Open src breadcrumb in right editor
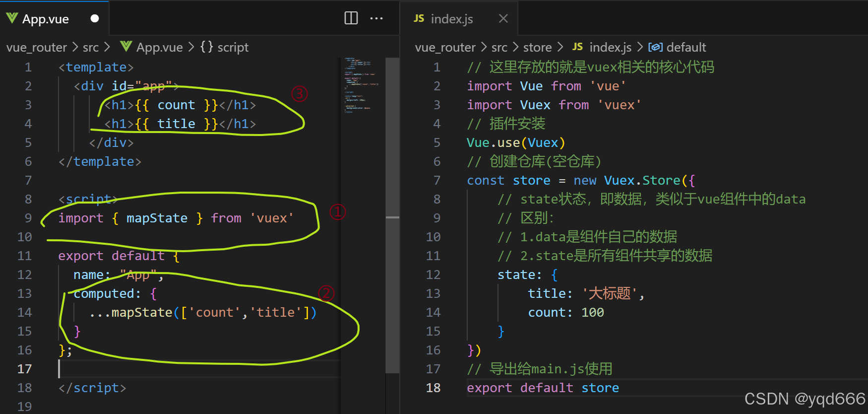 point(499,47)
